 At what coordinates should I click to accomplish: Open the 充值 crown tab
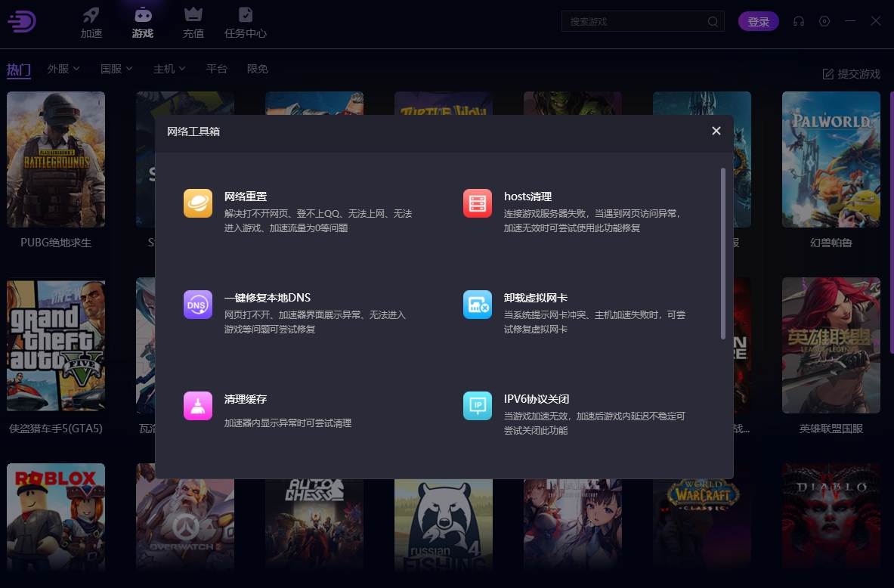(x=193, y=23)
